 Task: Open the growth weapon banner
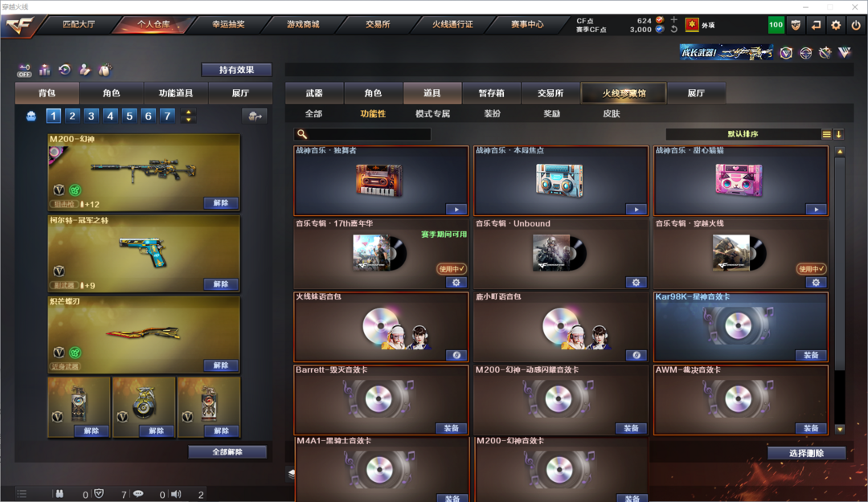[x=727, y=52]
